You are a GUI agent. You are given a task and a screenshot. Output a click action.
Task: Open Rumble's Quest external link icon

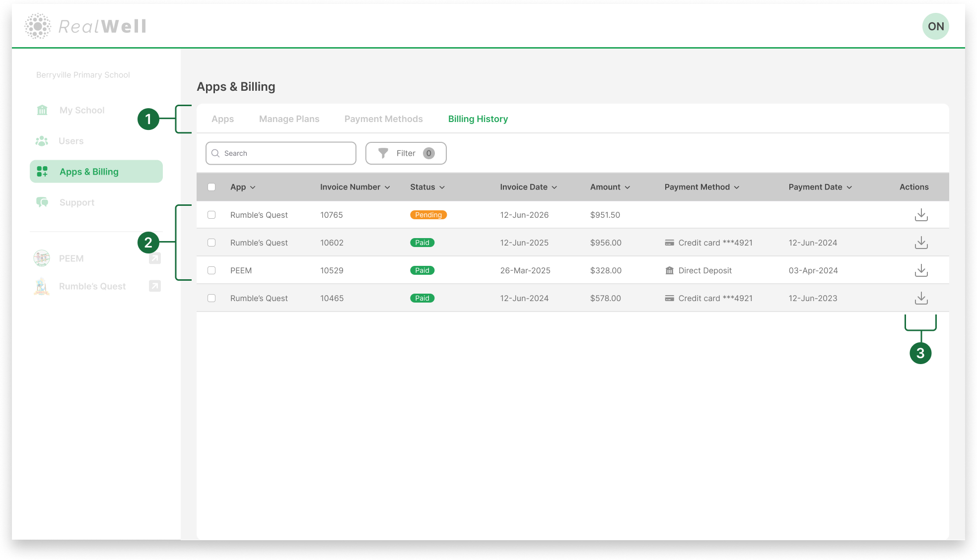pyautogui.click(x=154, y=286)
